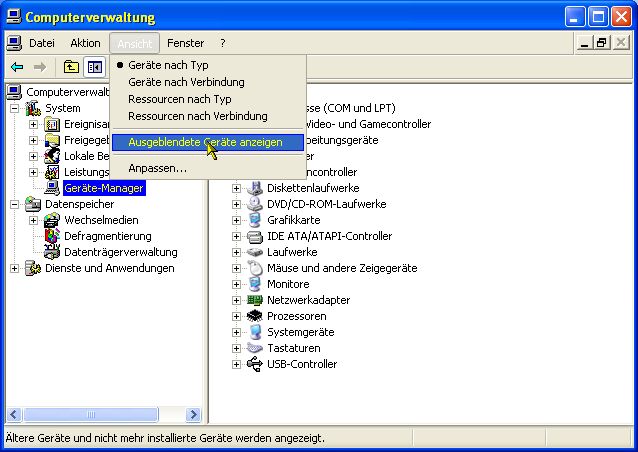Open the Datei menu

(42, 43)
